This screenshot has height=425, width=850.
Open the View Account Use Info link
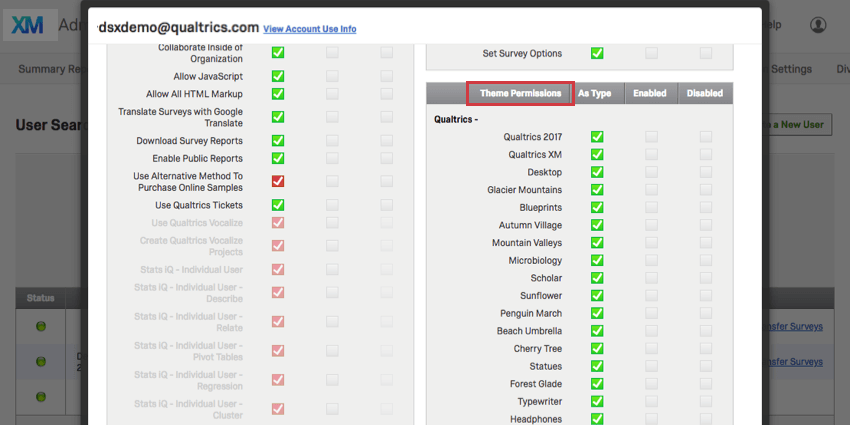tap(310, 29)
